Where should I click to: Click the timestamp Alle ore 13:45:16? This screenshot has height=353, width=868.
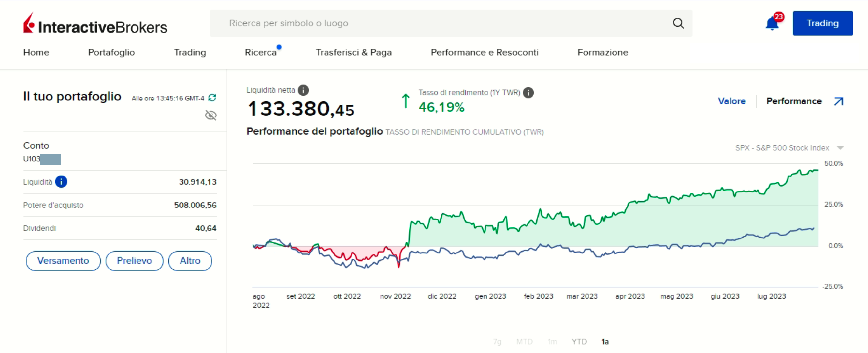pos(168,98)
